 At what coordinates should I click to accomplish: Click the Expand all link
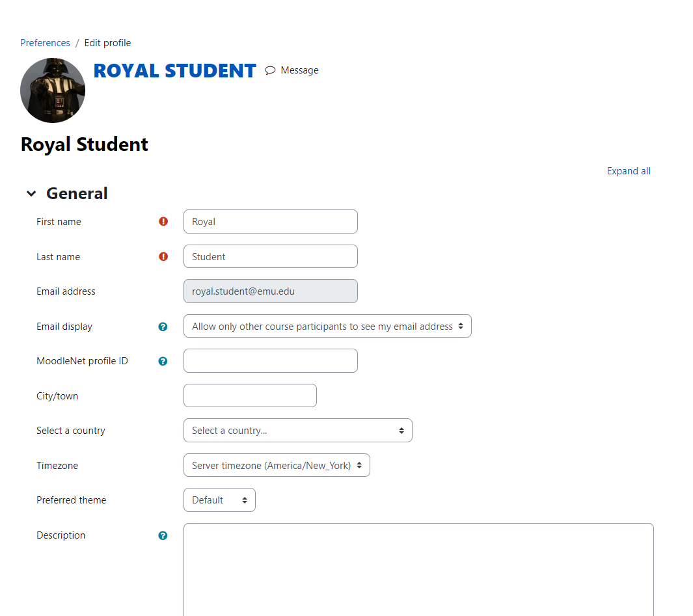click(x=628, y=170)
